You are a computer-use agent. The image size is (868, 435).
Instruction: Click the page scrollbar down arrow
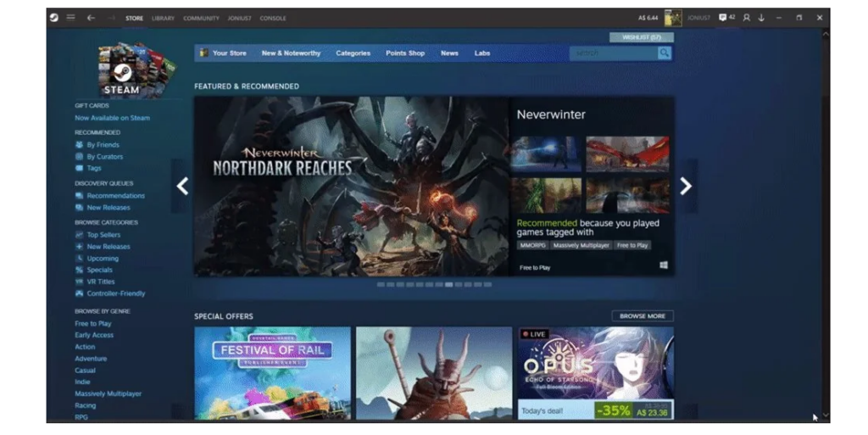click(x=826, y=415)
